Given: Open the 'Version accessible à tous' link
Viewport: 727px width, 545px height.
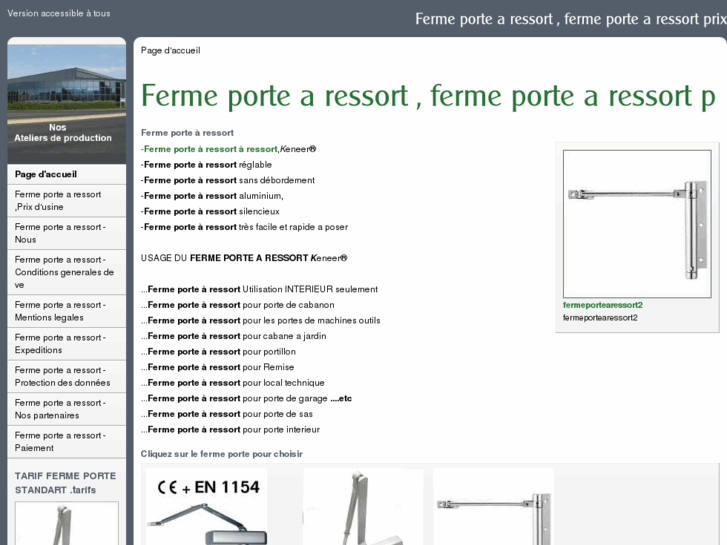Looking at the screenshot, I should tap(59, 13).
